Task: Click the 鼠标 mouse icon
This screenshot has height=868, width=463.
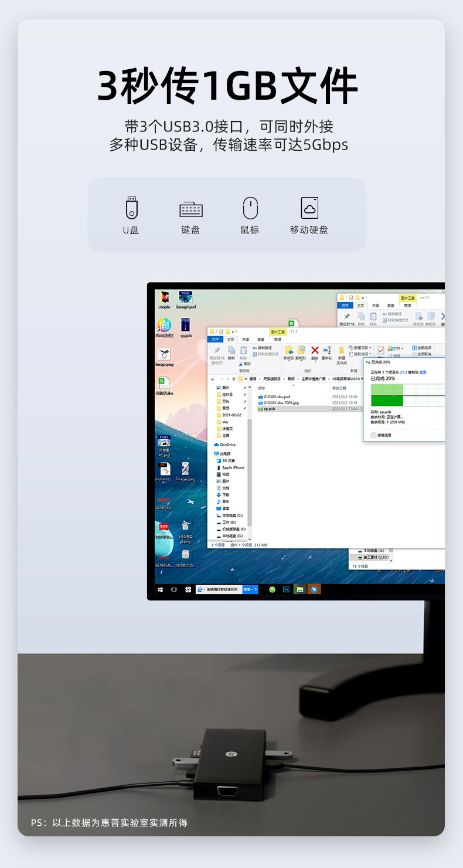Action: click(250, 208)
